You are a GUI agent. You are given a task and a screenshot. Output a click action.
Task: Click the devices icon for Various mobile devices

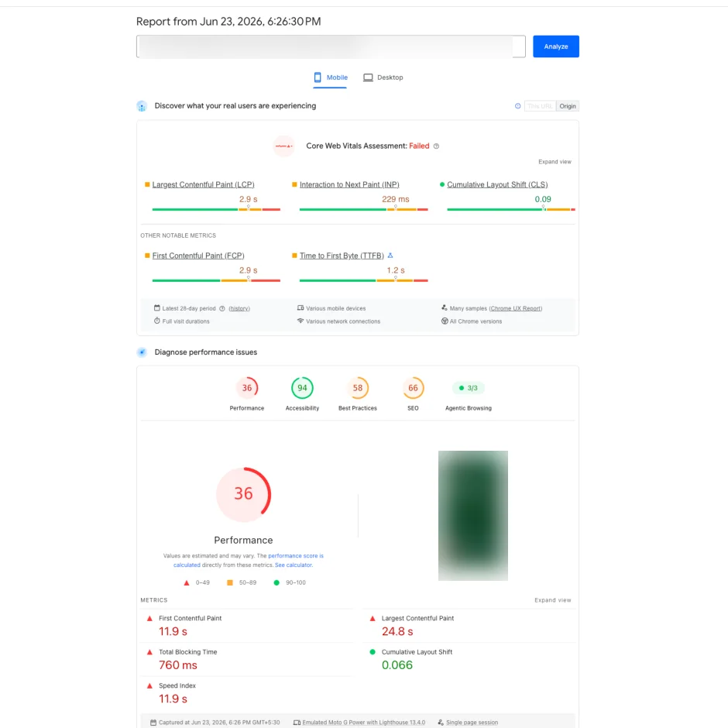(300, 307)
